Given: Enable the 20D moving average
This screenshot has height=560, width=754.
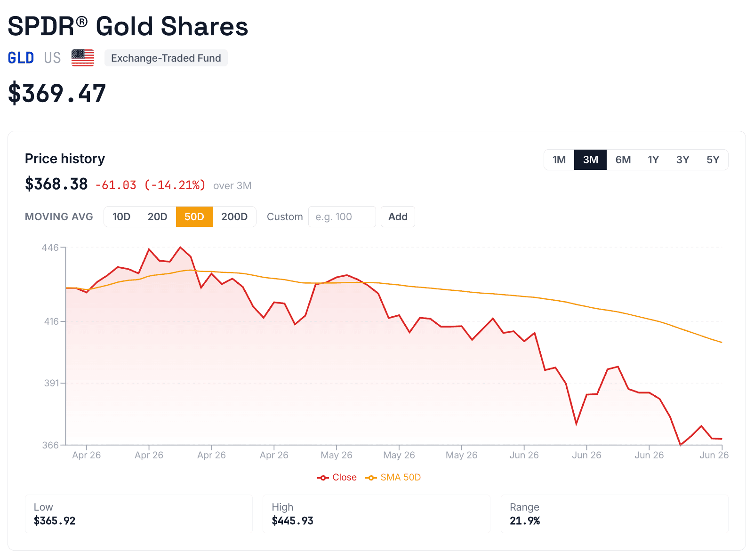Looking at the screenshot, I should coord(157,216).
